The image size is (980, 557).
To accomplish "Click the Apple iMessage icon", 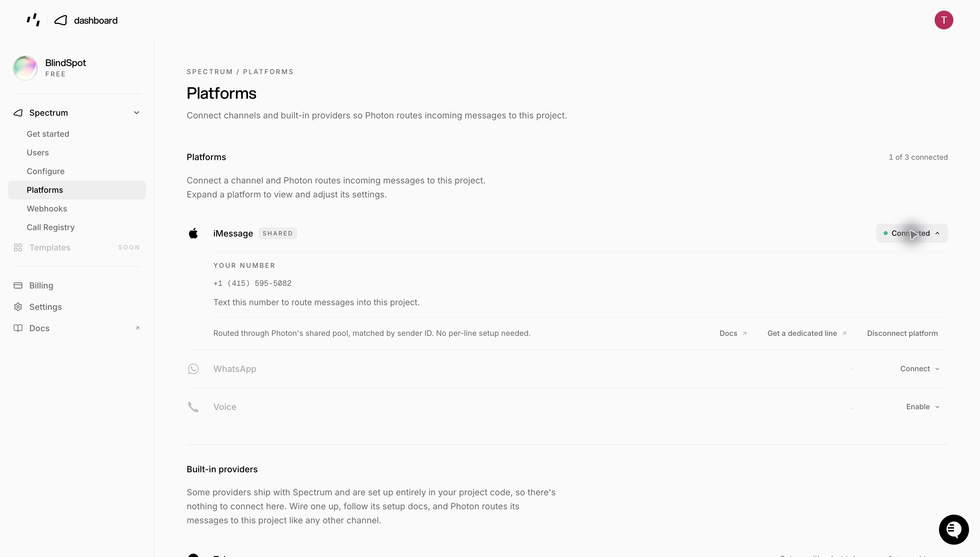I will tap(193, 233).
